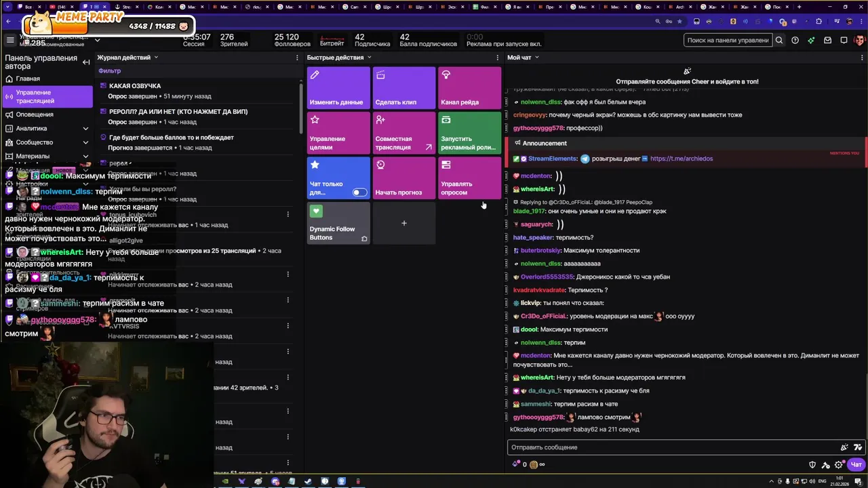Click the Начать прогноз quick action
Image resolution: width=868 pixels, height=488 pixels.
click(404, 178)
